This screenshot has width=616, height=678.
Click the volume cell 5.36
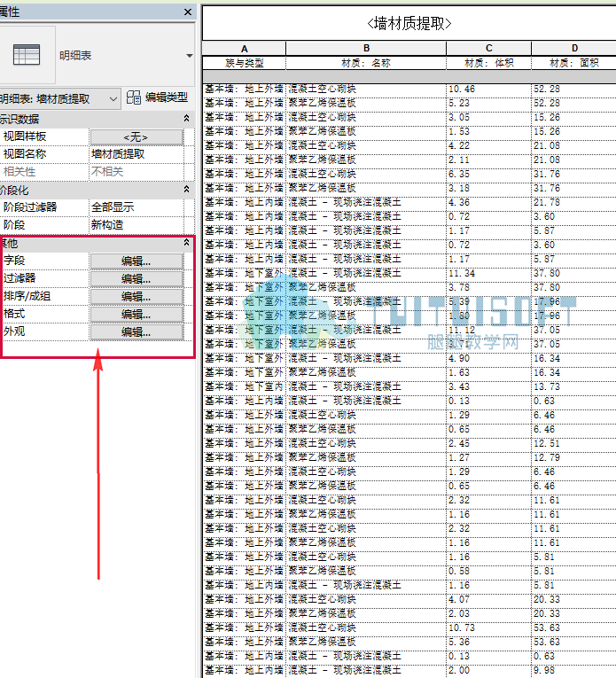[x=489, y=643]
